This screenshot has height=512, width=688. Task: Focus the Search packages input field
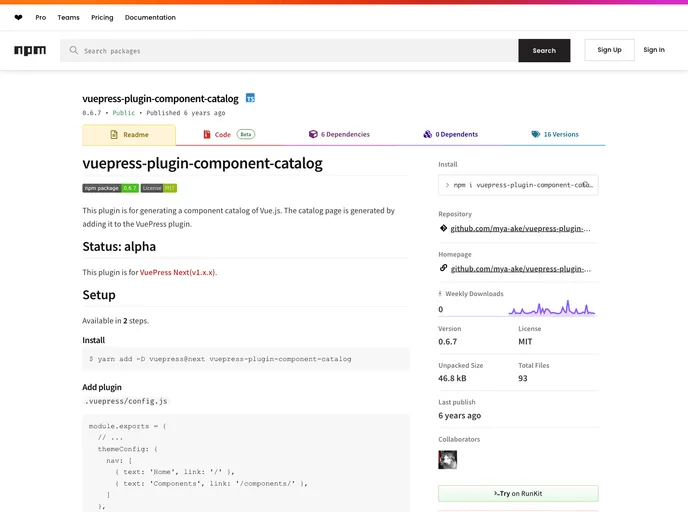(x=289, y=50)
